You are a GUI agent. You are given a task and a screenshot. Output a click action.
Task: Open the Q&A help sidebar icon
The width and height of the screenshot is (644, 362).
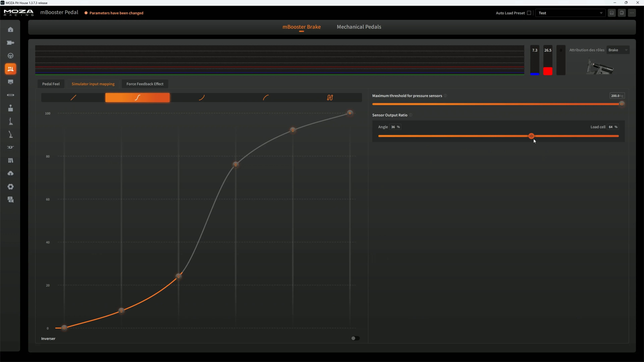[x=11, y=200]
